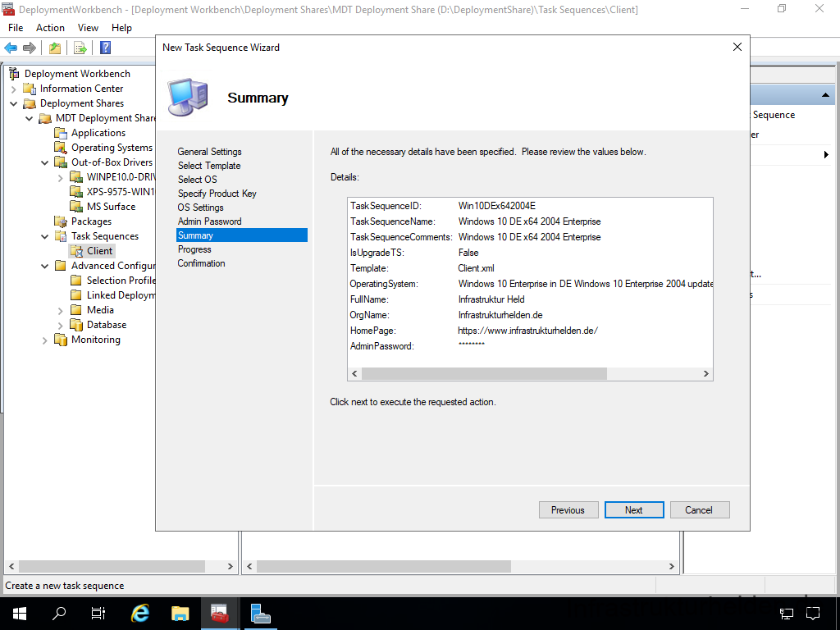This screenshot has width=840, height=630.
Task: Click the Client task sequence folder icon
Action: coord(76,251)
